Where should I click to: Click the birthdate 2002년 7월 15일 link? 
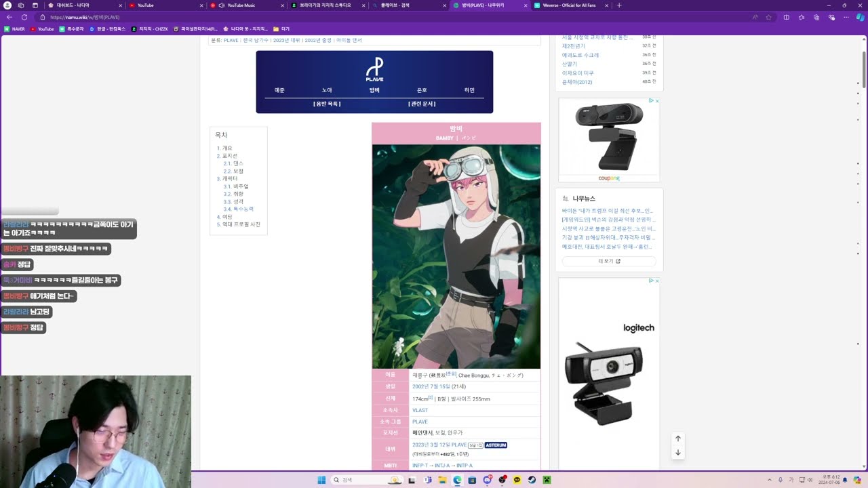tap(431, 386)
